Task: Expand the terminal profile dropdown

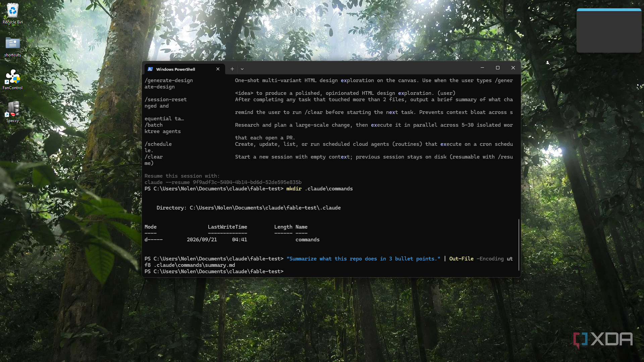Action: coord(242,69)
